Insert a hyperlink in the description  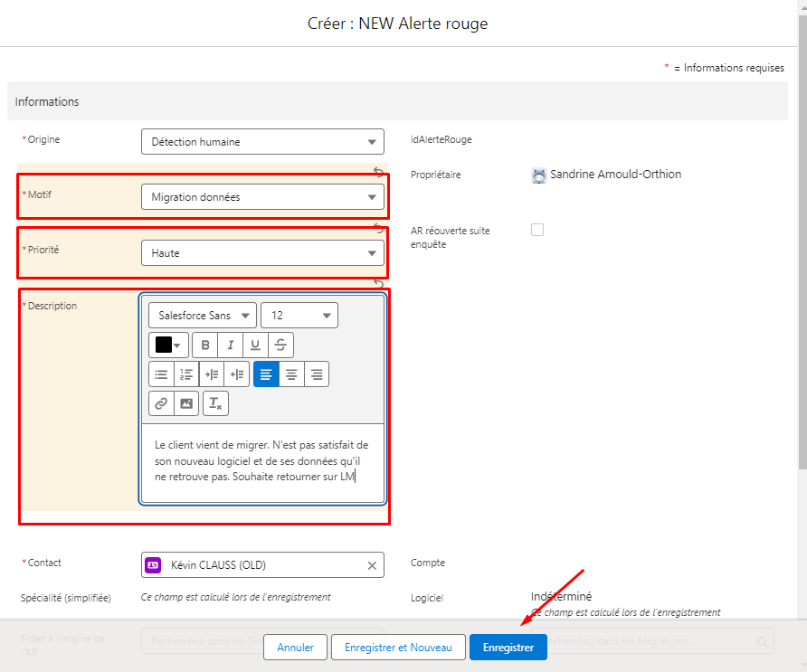click(x=161, y=403)
